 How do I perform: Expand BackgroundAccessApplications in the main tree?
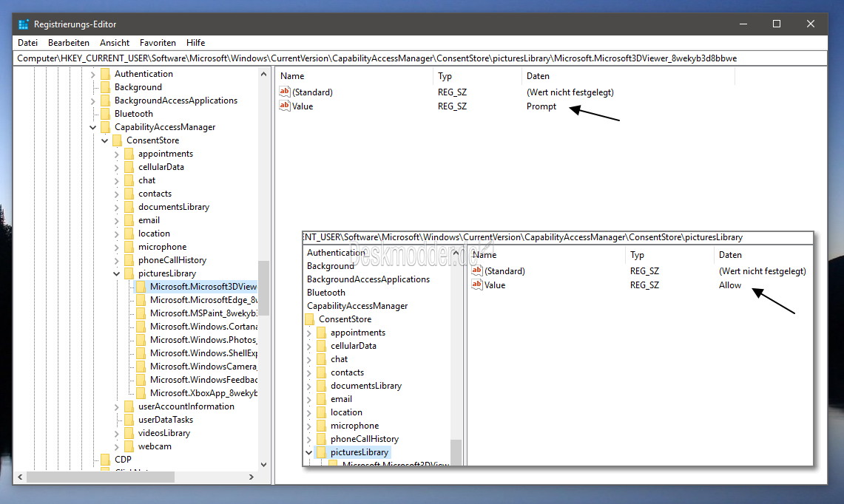click(92, 101)
